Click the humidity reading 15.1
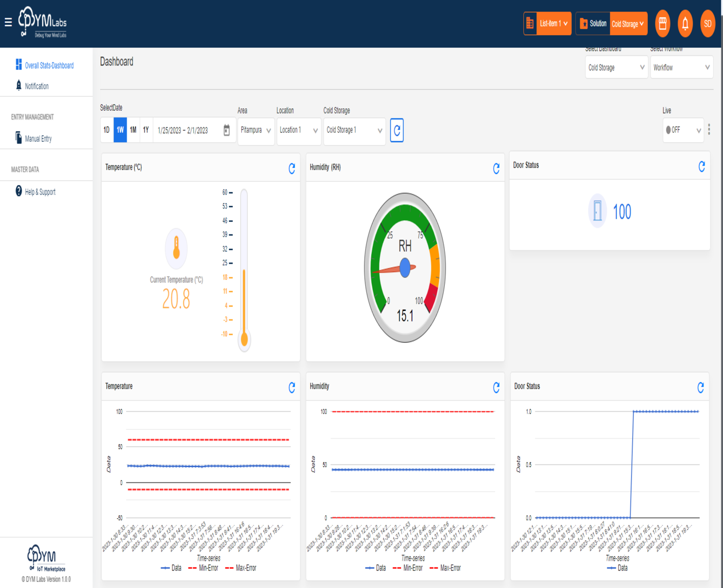The width and height of the screenshot is (723, 588). click(405, 316)
